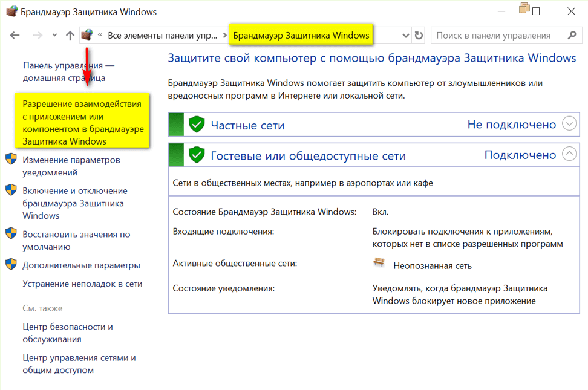Image resolution: width=588 pixels, height=390 pixels.
Task: Click Восстановить значения по умолчанию
Action: (76, 241)
